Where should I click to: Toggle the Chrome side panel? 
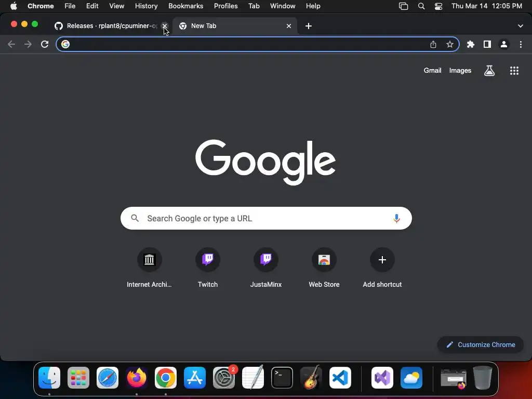pos(487,44)
